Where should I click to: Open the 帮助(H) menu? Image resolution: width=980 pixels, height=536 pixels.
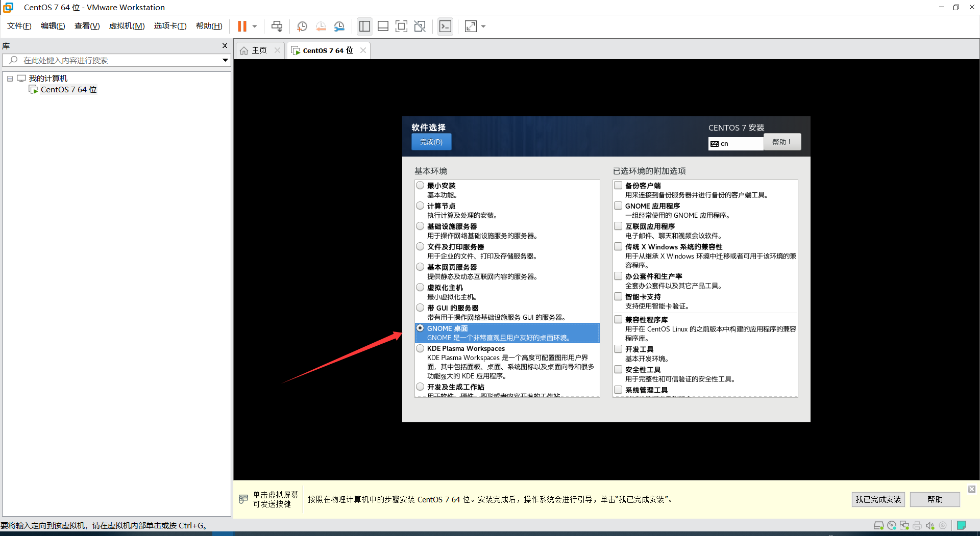[209, 26]
